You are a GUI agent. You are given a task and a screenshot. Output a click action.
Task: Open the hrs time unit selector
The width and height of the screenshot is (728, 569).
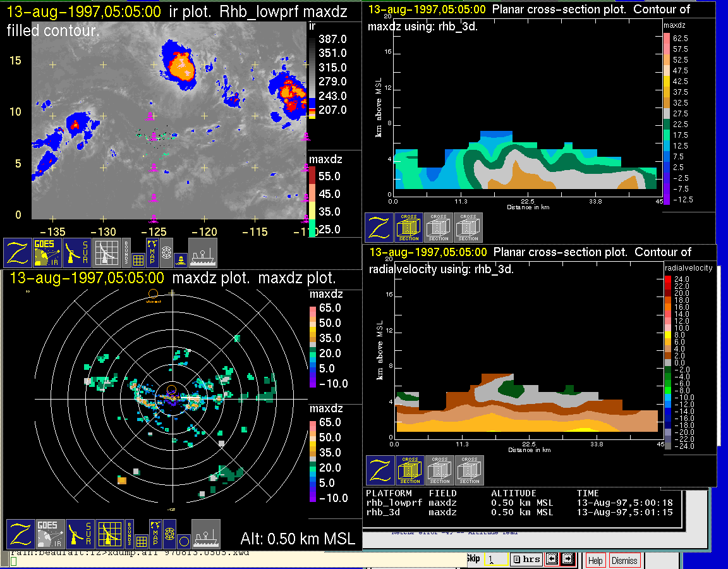tap(526, 559)
